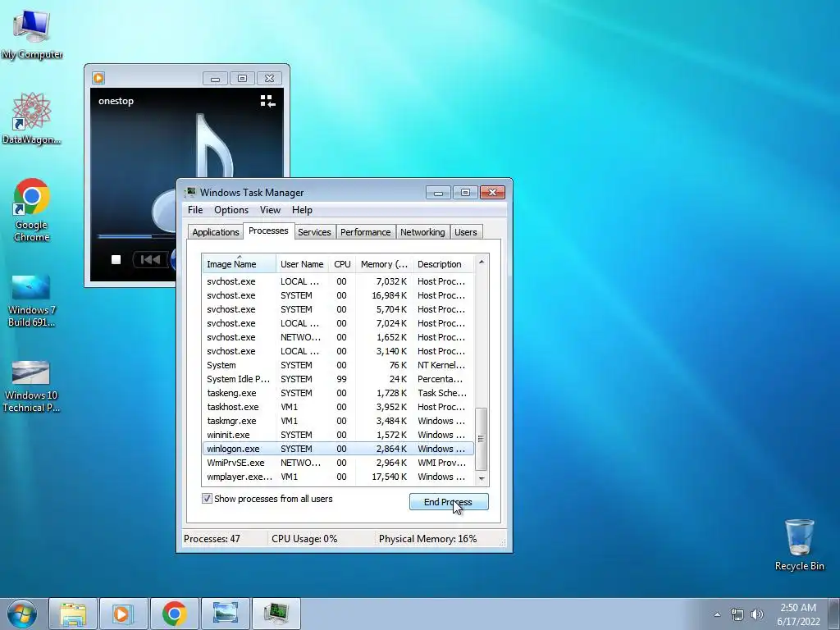Sort by the Description column header
The height and width of the screenshot is (630, 840).
pos(443,264)
